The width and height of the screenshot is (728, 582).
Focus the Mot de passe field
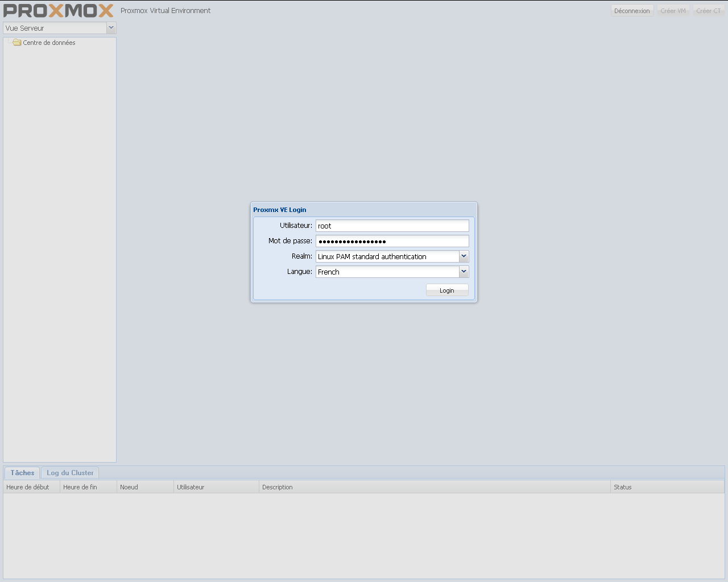[392, 241]
